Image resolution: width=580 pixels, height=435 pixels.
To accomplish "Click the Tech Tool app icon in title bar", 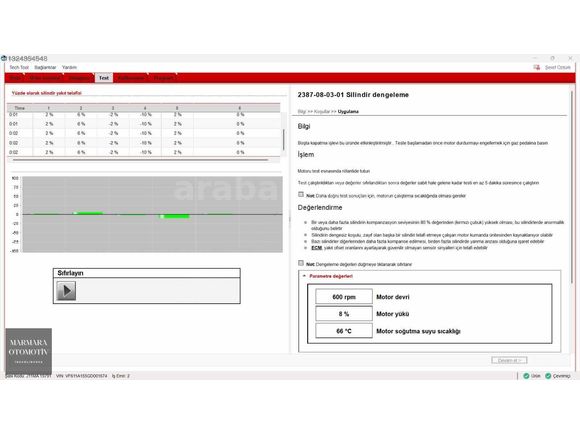I will [4, 58].
